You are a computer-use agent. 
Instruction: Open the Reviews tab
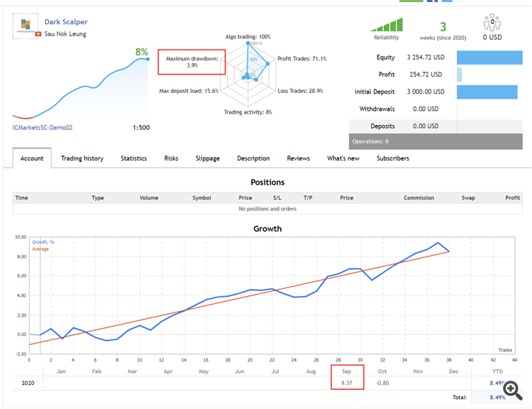298,158
